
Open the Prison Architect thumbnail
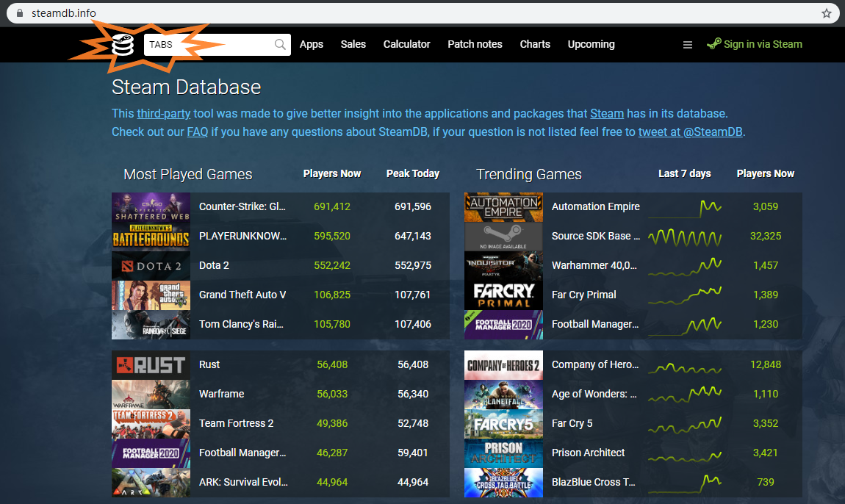click(503, 453)
